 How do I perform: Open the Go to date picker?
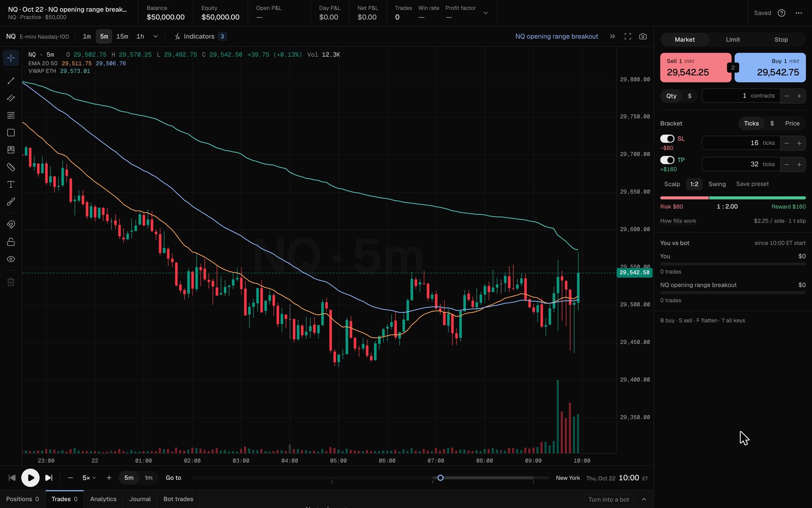pos(173,478)
